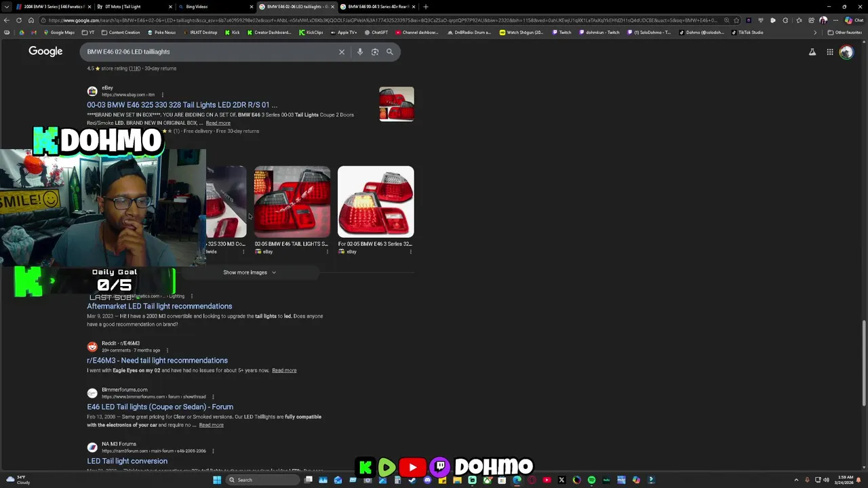Click the Edge icon in taskbar
Screen dimensions: 868x488
pos(517,480)
